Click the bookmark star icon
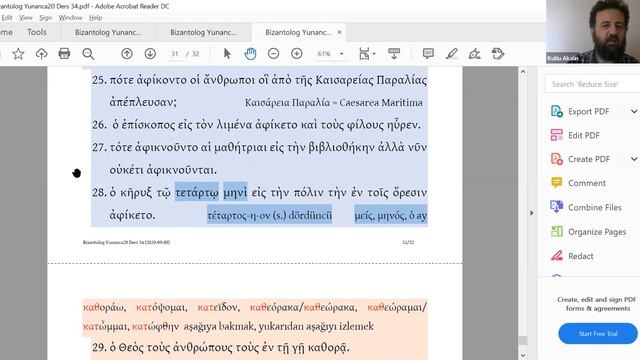 (x=18, y=54)
